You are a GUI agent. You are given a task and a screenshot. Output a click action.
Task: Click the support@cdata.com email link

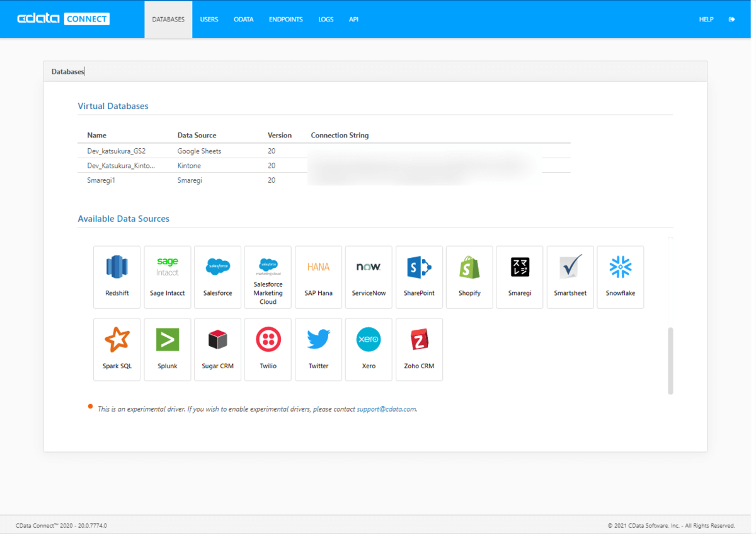(x=386, y=409)
